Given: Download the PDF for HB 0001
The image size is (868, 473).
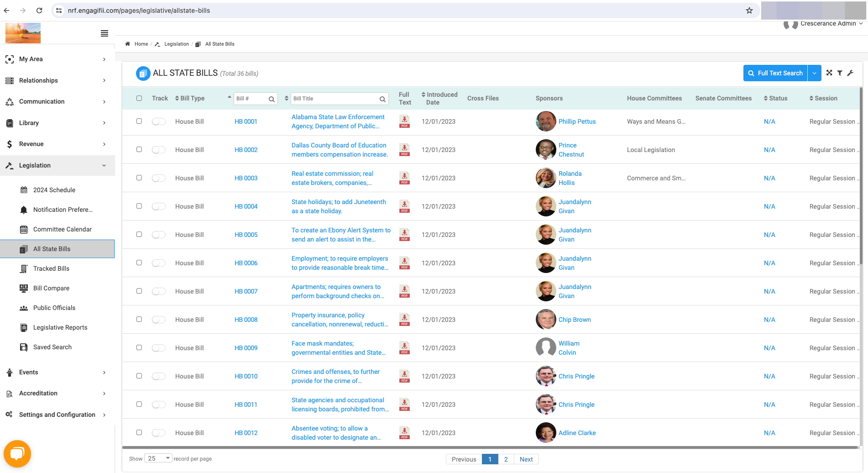Looking at the screenshot, I should 404,121.
